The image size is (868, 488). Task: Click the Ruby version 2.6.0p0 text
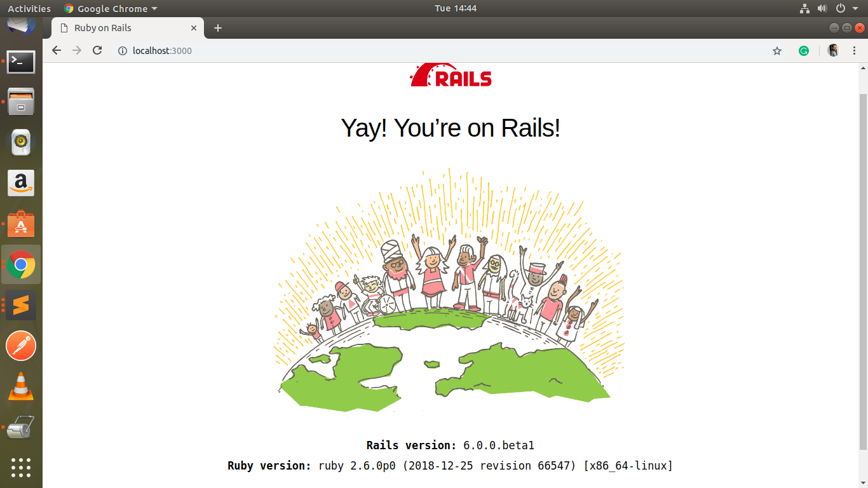coord(451,466)
